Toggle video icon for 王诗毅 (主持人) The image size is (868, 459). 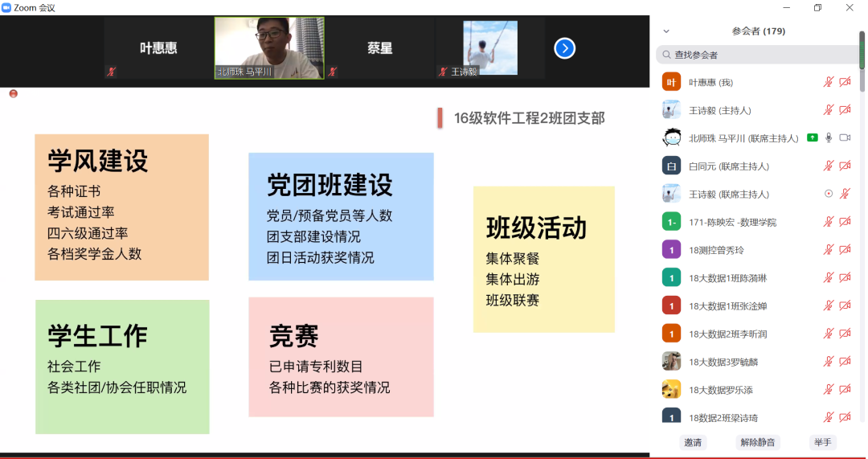[x=845, y=110]
